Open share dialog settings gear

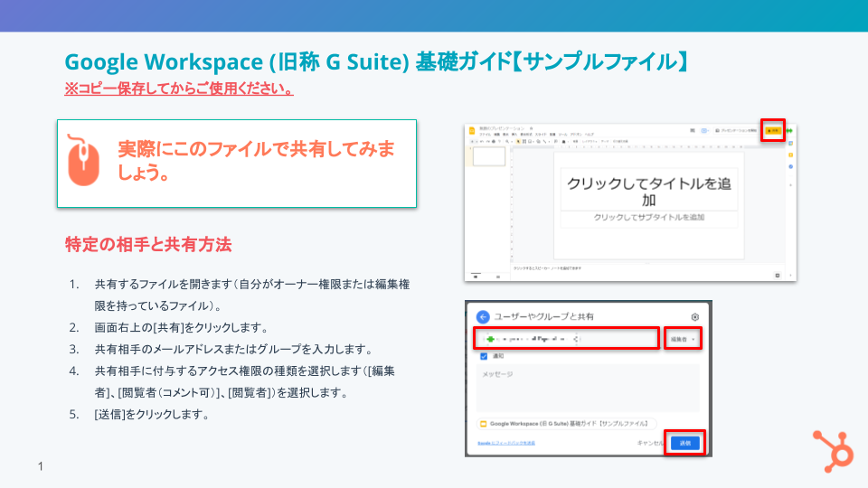click(x=694, y=317)
